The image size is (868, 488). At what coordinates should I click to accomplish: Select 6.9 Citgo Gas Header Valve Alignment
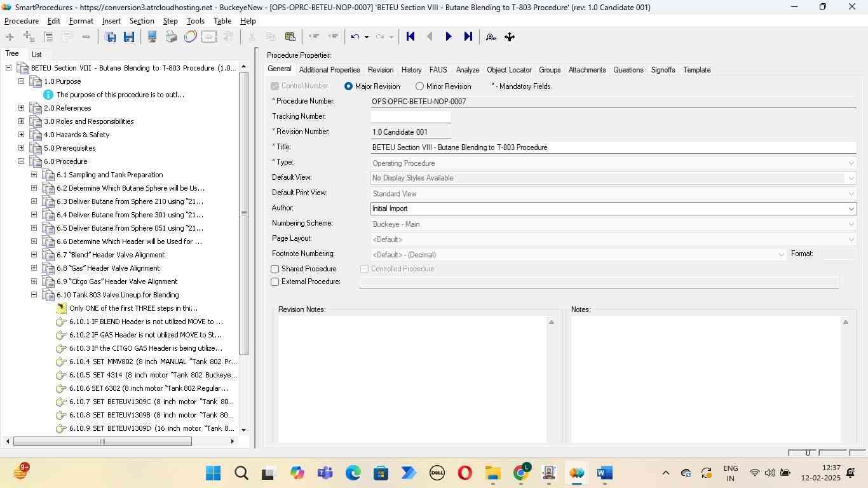pos(117,281)
